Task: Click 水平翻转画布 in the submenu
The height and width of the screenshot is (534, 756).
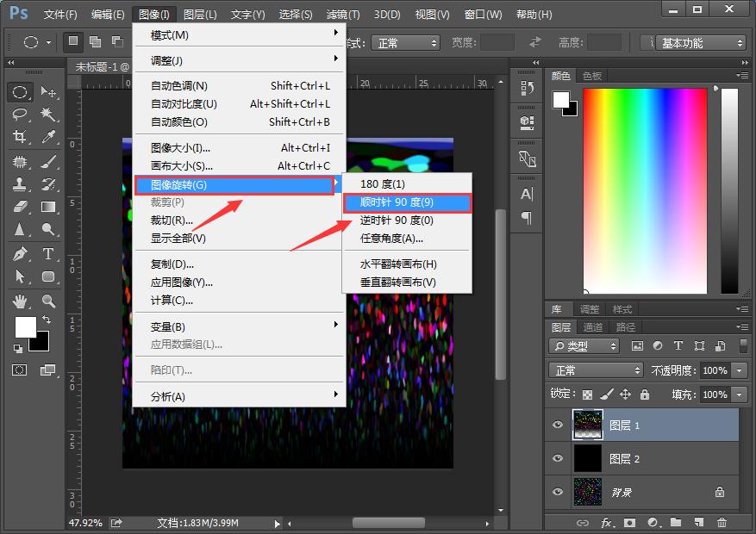Action: 398,264
